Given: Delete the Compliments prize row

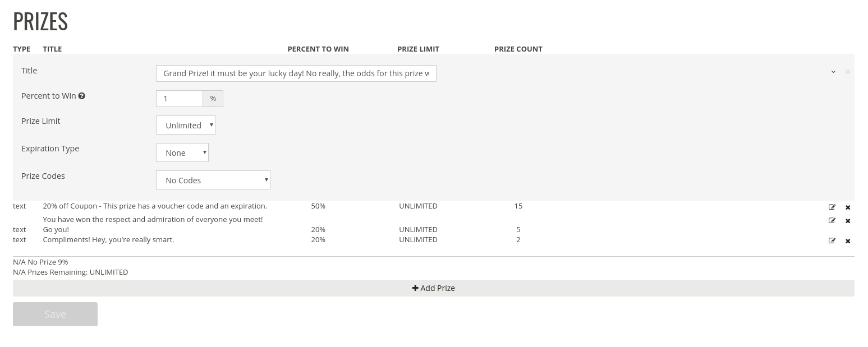Looking at the screenshot, I should point(848,241).
